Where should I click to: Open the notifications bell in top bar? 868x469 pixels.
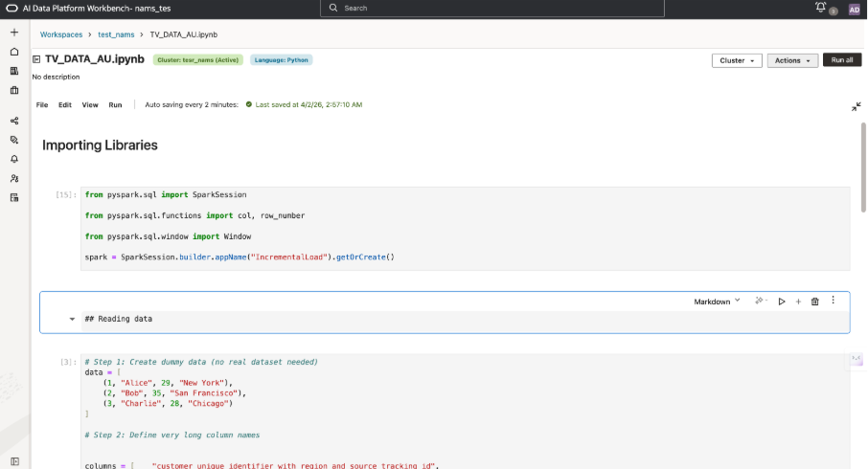click(820, 8)
